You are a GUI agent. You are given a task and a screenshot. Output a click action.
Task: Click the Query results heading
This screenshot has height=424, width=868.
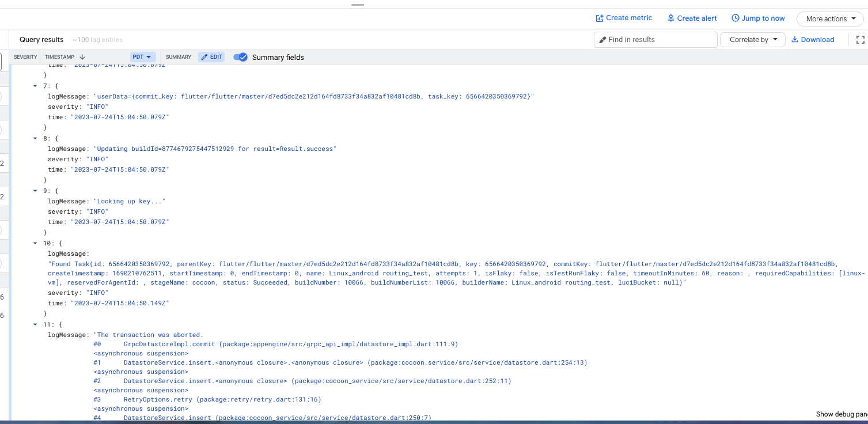pos(41,40)
